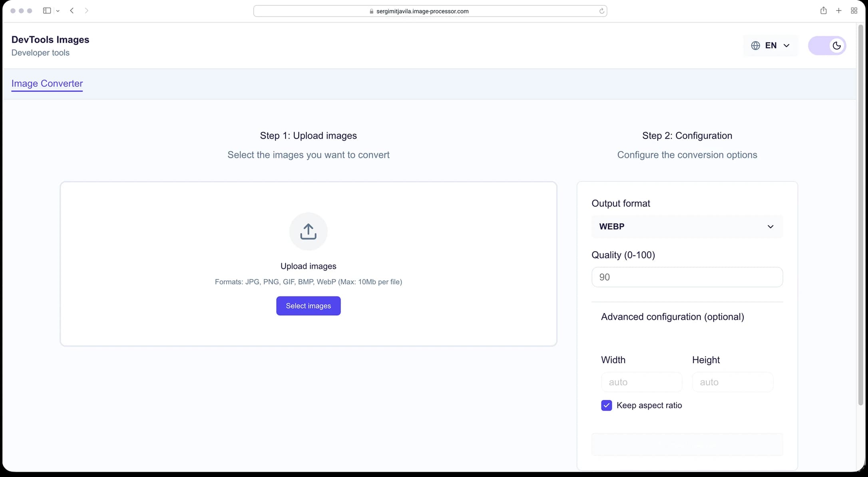Viewport: 868px width, 477px height.
Task: Click the DevTools Images title
Action: pos(50,40)
